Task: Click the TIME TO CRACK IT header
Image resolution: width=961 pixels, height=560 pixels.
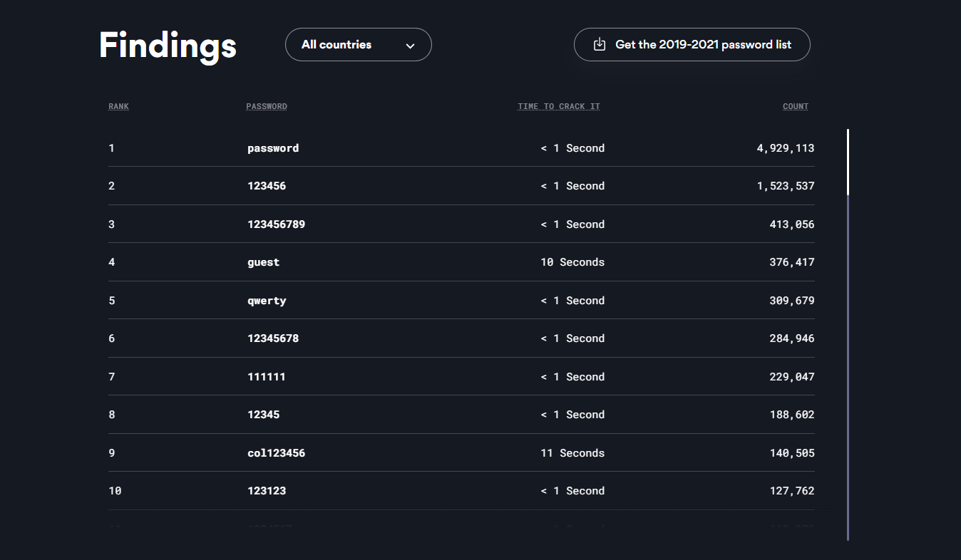Action: (x=558, y=107)
